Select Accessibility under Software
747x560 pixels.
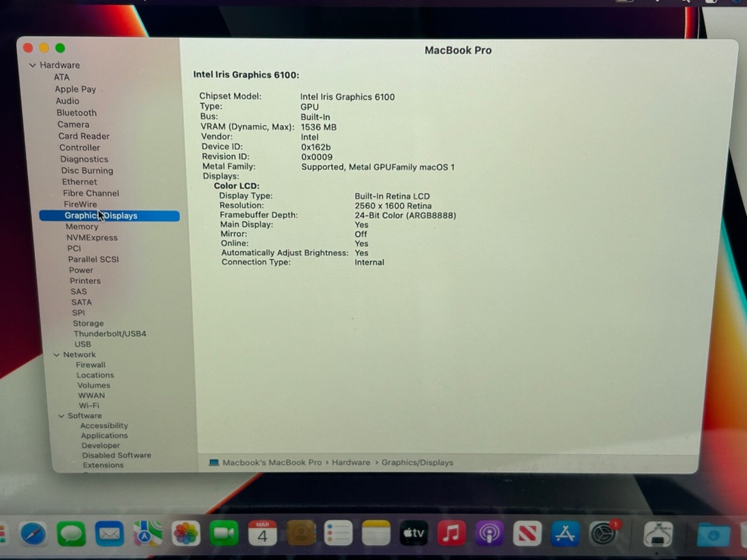click(x=104, y=426)
